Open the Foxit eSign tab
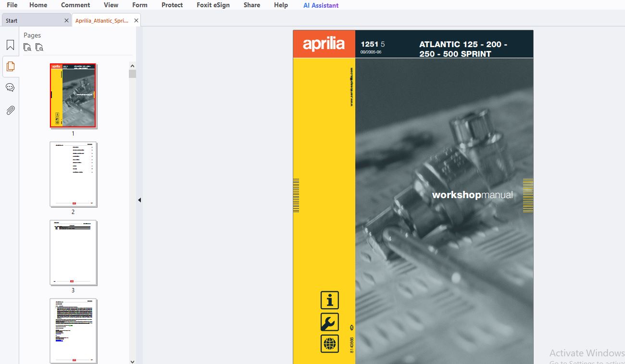Image resolution: width=625 pixels, height=364 pixels. [213, 5]
